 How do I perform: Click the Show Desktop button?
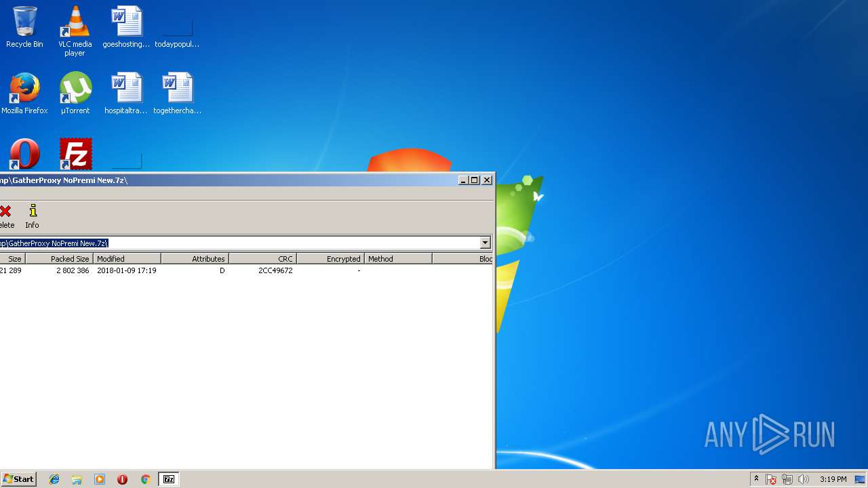tap(861, 479)
